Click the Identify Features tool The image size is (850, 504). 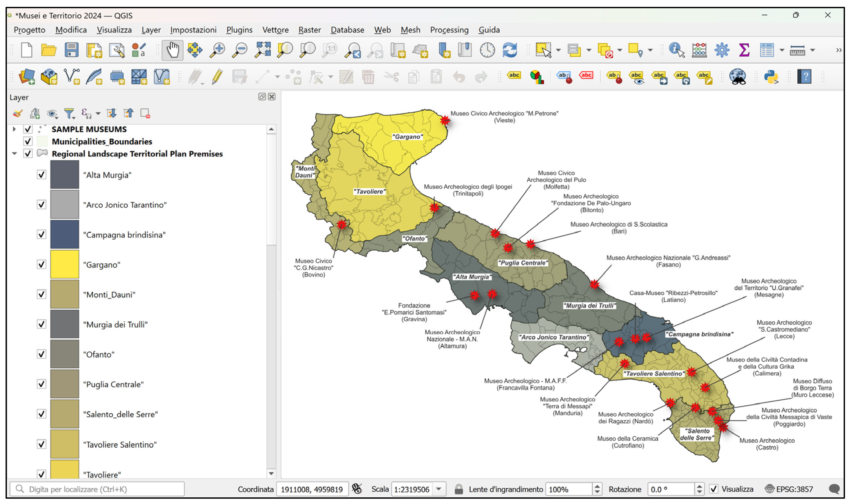tap(676, 50)
